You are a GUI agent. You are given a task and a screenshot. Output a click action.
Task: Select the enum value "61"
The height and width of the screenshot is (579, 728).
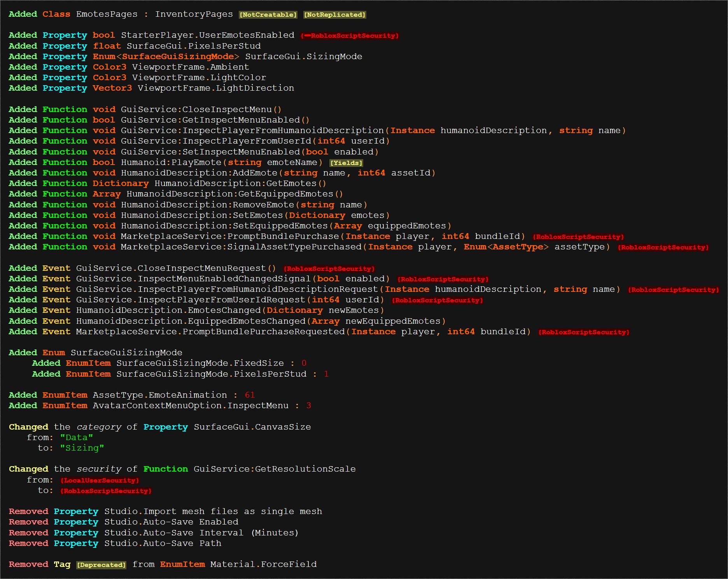(250, 395)
